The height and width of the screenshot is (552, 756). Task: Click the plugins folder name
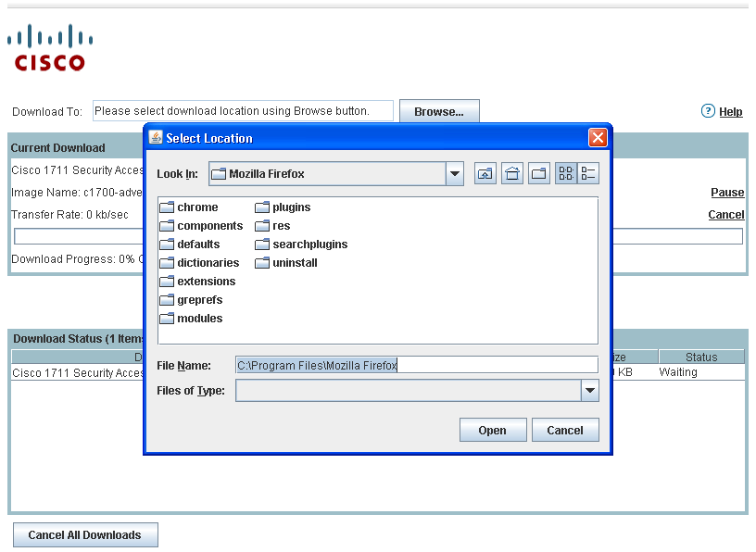click(x=291, y=207)
